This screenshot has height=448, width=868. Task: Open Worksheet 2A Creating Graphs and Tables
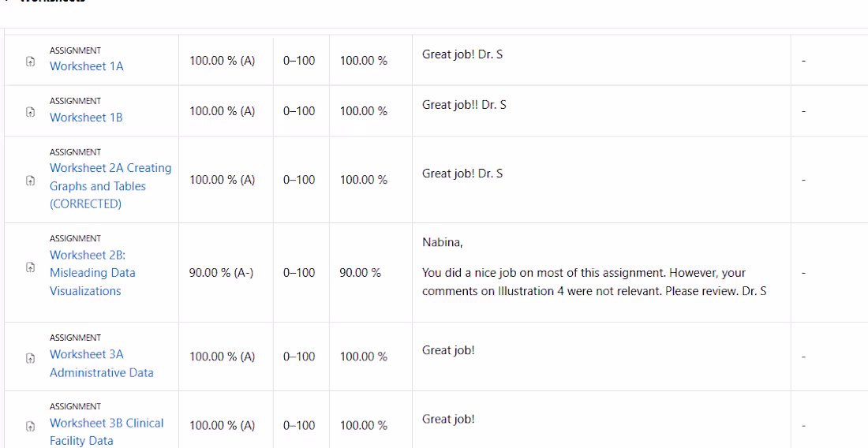110,186
